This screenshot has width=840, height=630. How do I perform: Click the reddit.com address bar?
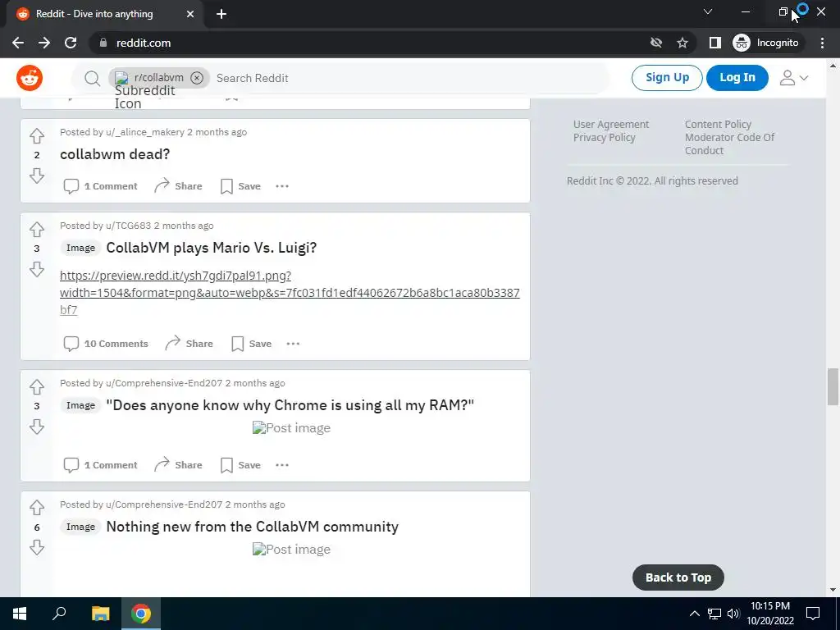click(x=370, y=43)
